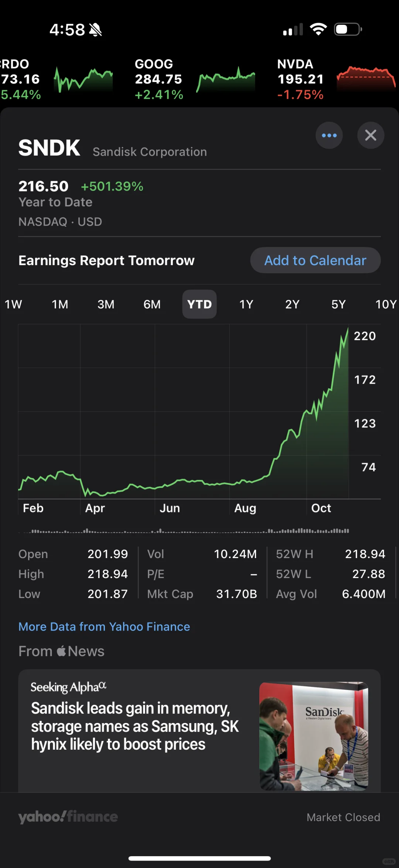This screenshot has height=868, width=399.
Task: Select the 1M chart range
Action: (60, 304)
